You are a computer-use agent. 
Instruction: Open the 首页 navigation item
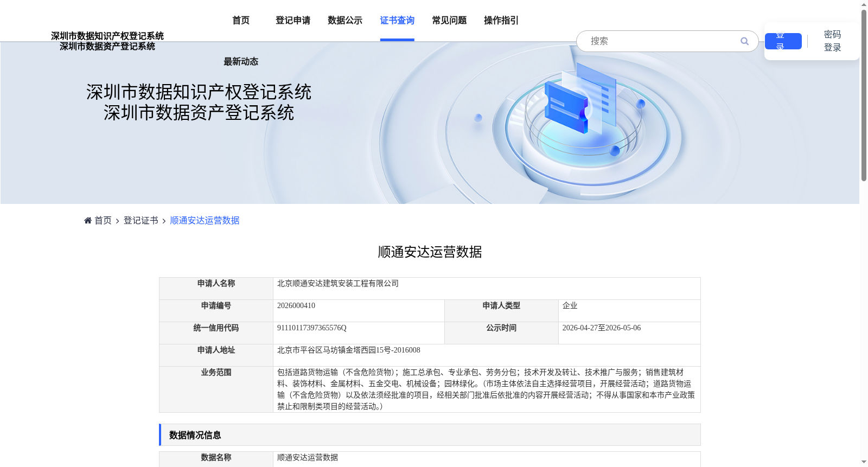pyautogui.click(x=241, y=21)
